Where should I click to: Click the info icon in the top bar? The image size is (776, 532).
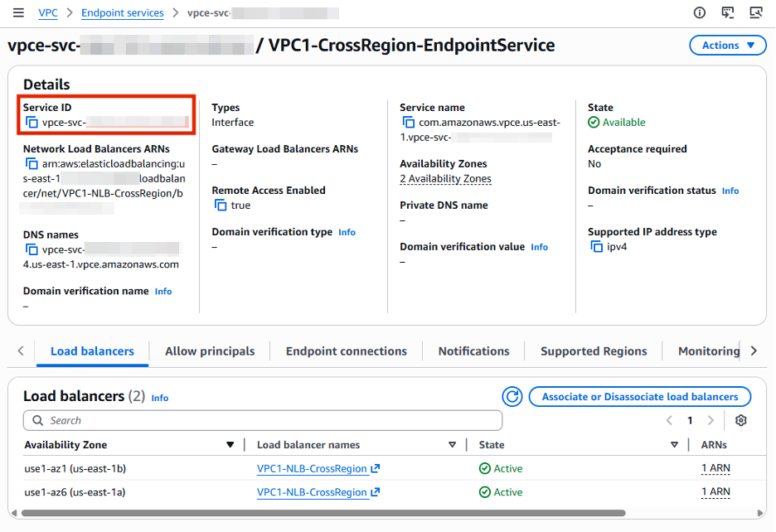699,12
